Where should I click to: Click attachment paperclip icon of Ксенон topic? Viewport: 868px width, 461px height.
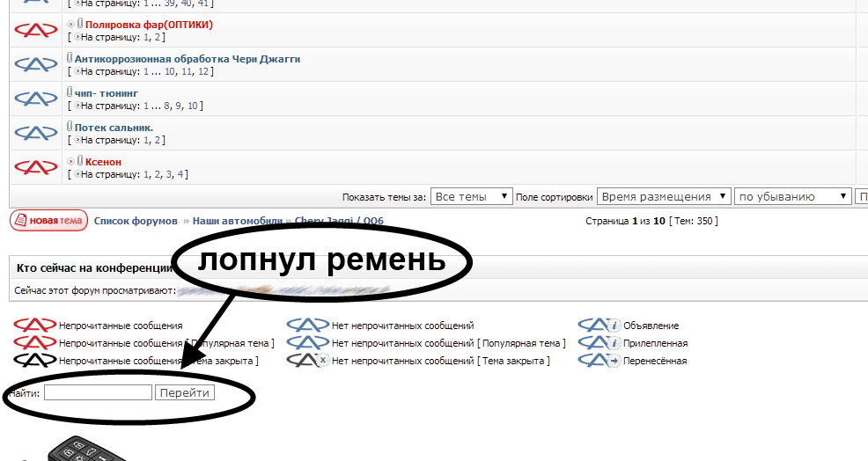(80, 160)
